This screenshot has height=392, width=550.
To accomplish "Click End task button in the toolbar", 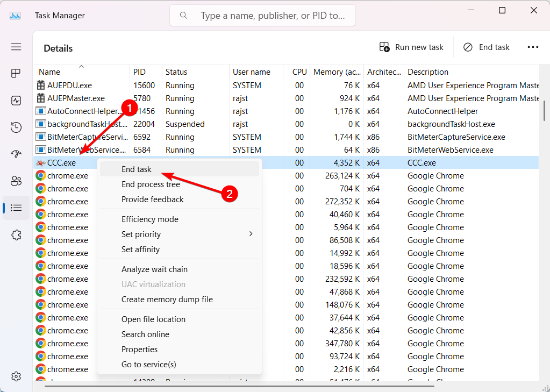I will [x=486, y=47].
